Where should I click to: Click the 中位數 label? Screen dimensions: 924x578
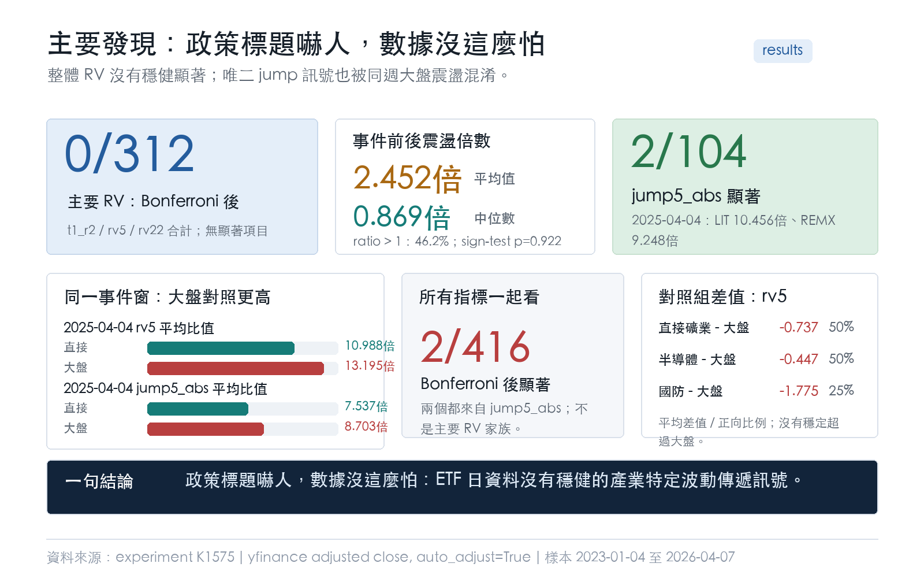[494, 218]
